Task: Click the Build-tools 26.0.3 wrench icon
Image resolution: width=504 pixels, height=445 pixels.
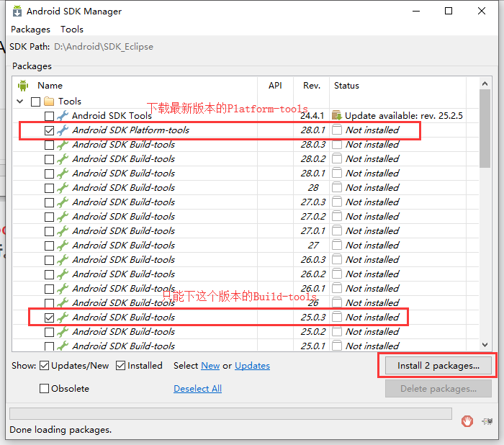Action: point(63,259)
